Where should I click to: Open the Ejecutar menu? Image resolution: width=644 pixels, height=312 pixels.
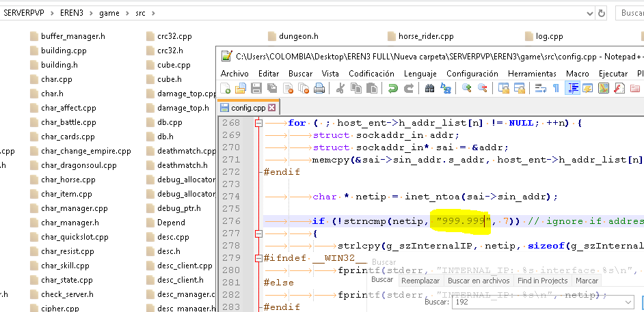coord(613,74)
